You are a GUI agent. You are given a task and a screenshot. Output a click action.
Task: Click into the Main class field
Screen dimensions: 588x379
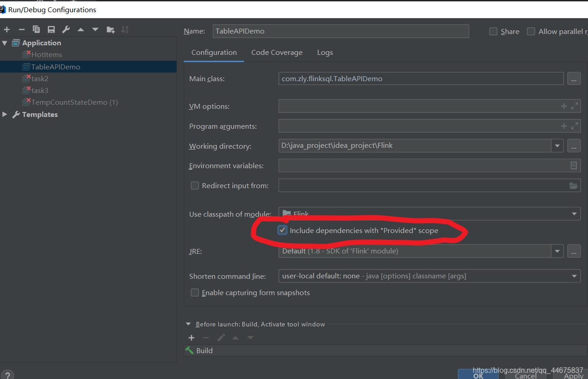point(421,78)
